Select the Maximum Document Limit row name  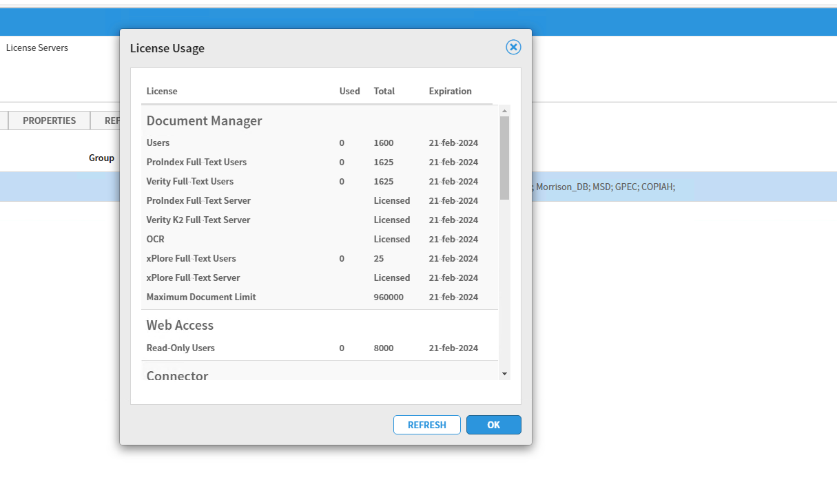201,297
